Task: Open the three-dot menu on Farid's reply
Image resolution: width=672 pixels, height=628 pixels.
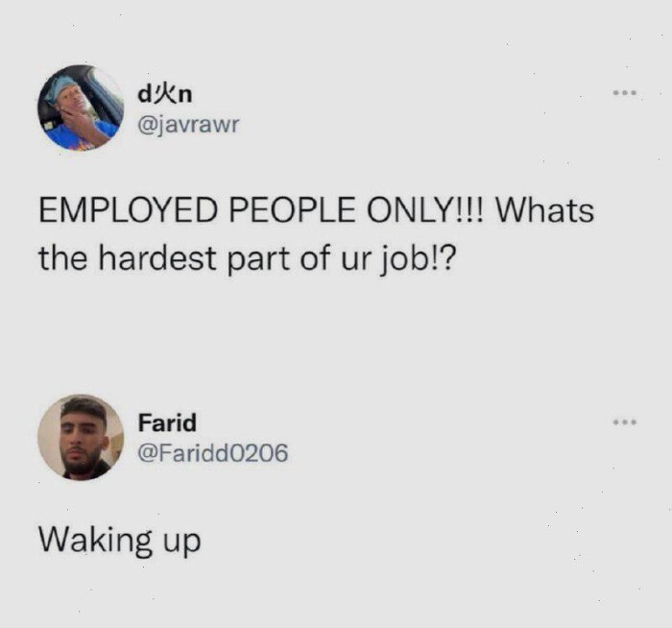Action: pos(625,423)
